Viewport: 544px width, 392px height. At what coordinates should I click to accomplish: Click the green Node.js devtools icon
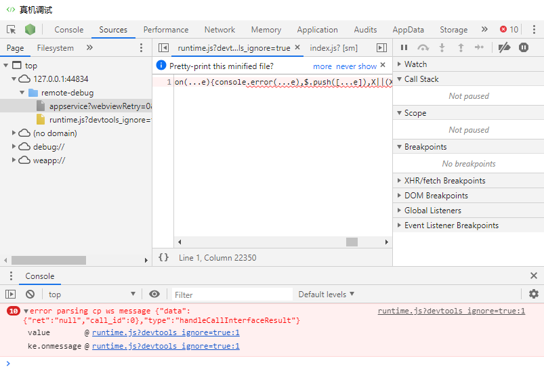30,30
